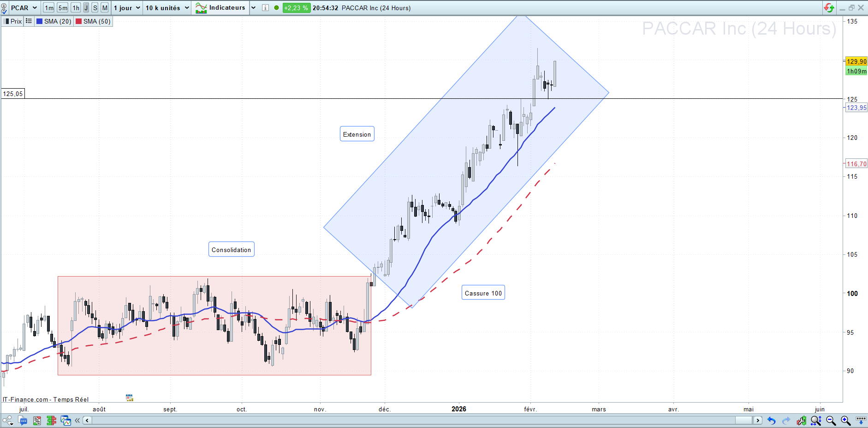868x428 pixels.
Task: Click the 'déc.' label on the time axis
Action: coord(385,410)
